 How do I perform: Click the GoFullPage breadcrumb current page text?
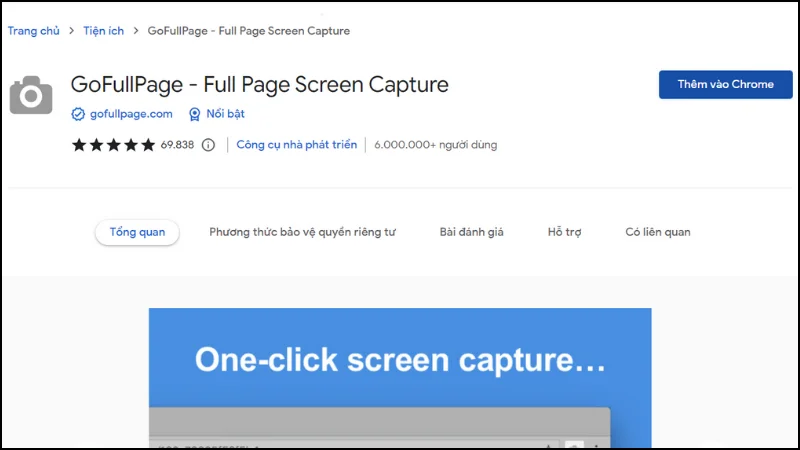(248, 31)
